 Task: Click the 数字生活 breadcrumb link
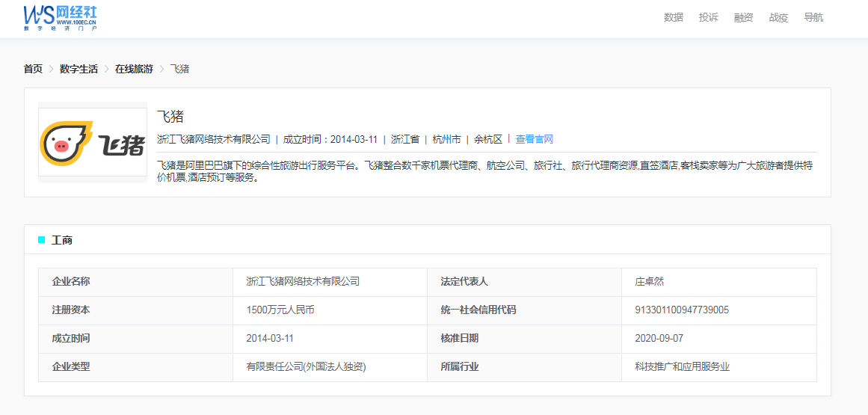pyautogui.click(x=79, y=69)
